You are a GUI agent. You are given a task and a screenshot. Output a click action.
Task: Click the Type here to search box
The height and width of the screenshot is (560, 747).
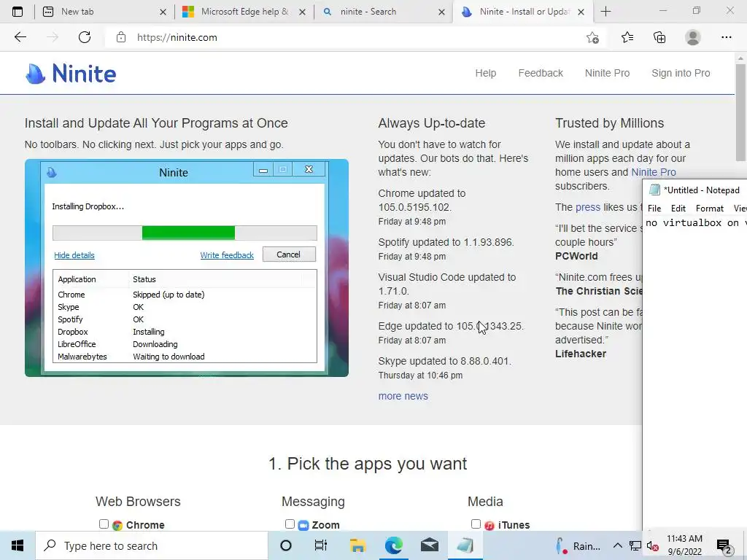coord(152,545)
